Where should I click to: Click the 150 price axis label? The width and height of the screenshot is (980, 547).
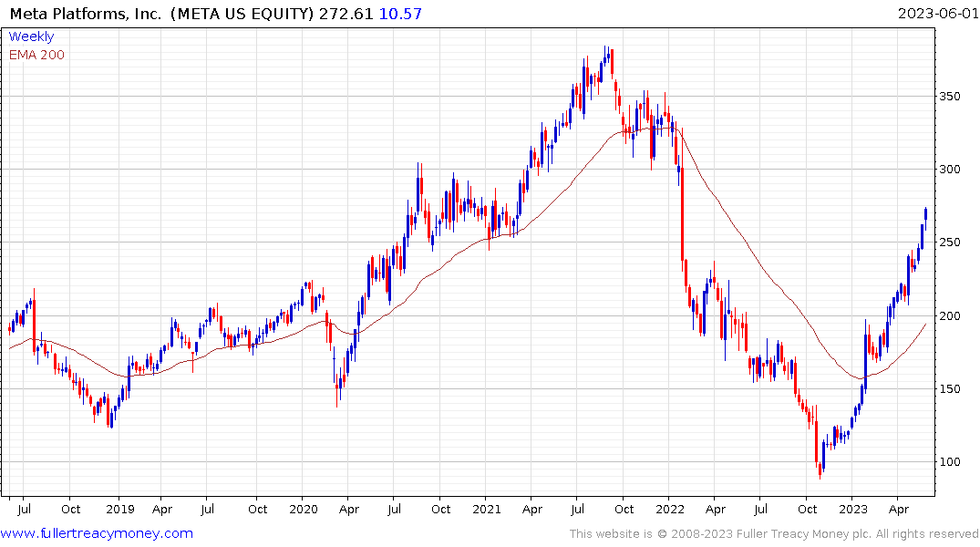(950, 389)
